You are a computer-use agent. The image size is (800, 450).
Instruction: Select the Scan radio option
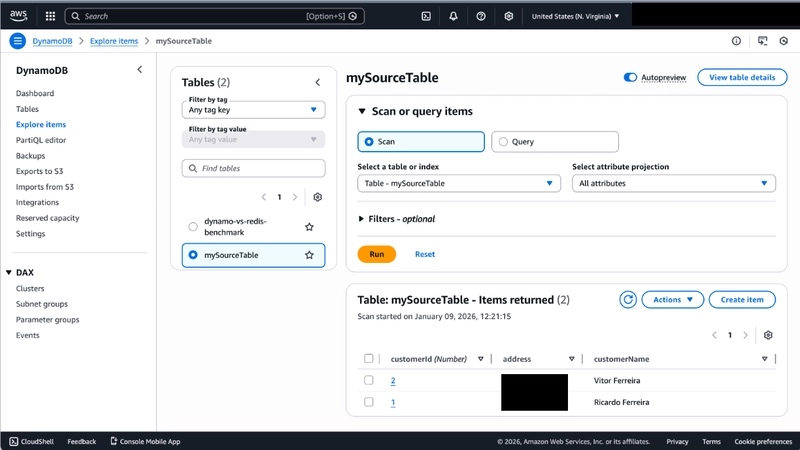(x=421, y=142)
